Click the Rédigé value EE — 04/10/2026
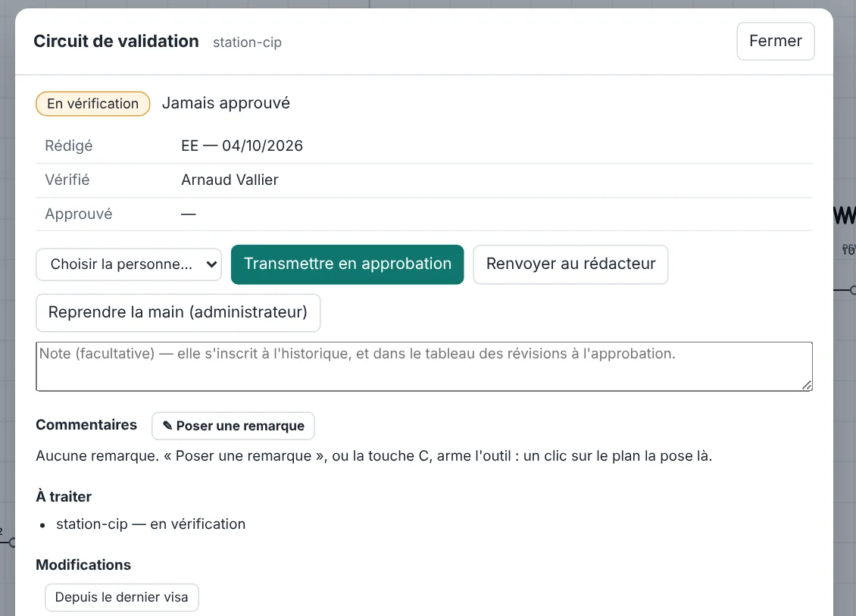 (x=242, y=145)
